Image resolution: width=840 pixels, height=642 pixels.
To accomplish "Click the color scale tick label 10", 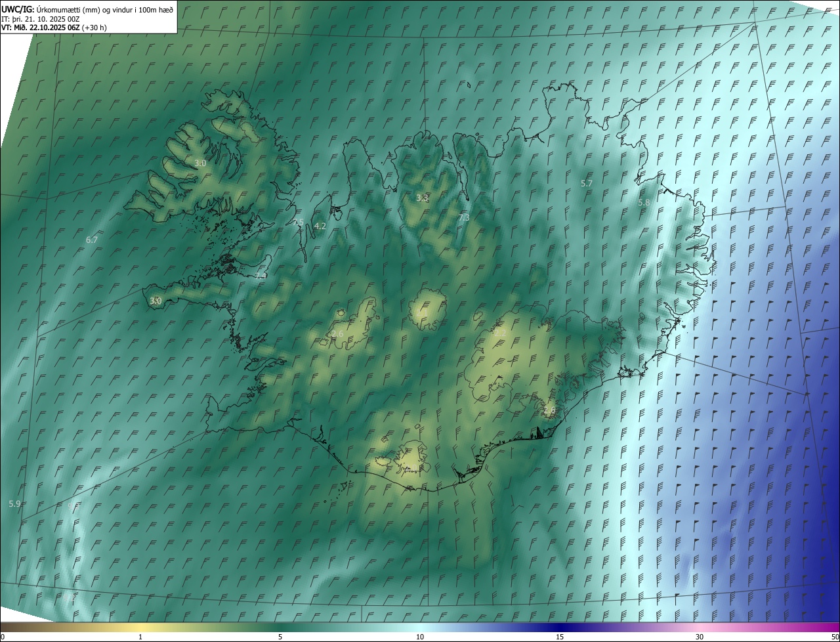I will click(420, 637).
